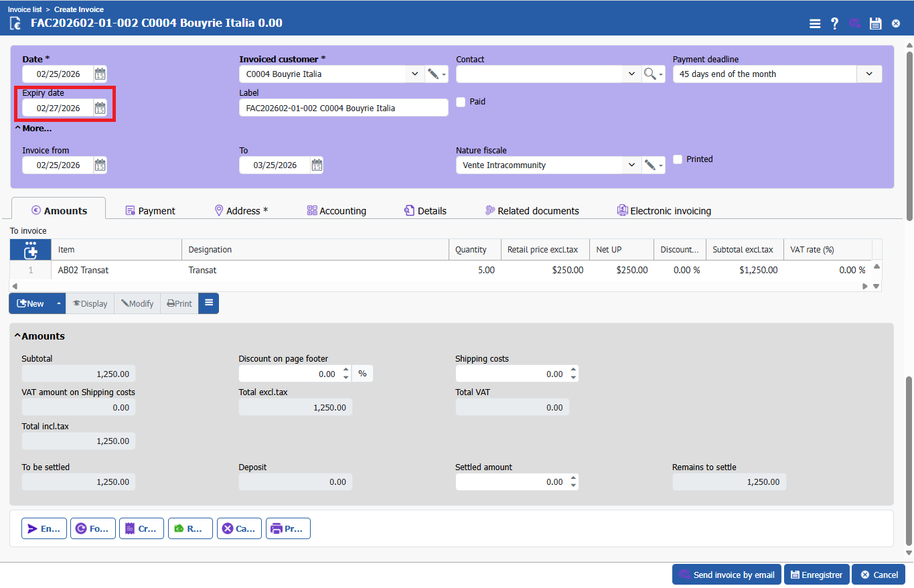Collapse the Amounts section

pyautogui.click(x=18, y=336)
